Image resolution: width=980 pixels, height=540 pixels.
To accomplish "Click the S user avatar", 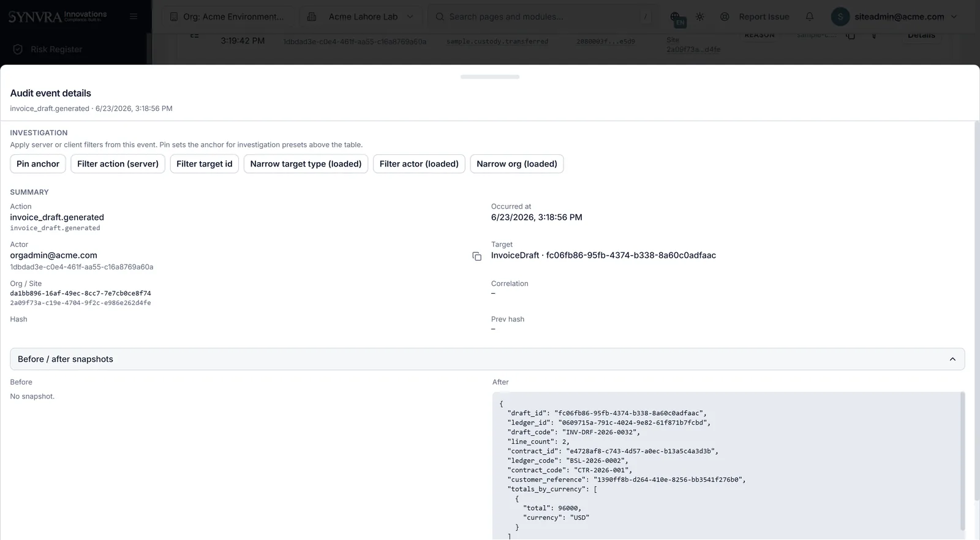I will tap(840, 17).
